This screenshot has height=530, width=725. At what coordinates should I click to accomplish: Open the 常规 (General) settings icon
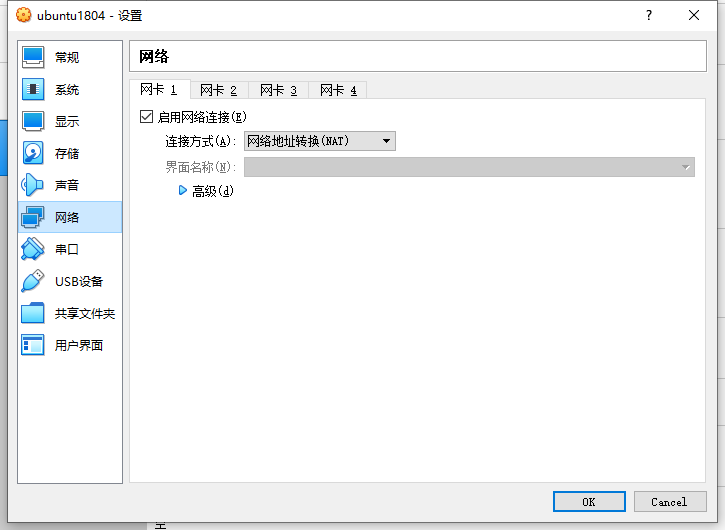[33, 57]
